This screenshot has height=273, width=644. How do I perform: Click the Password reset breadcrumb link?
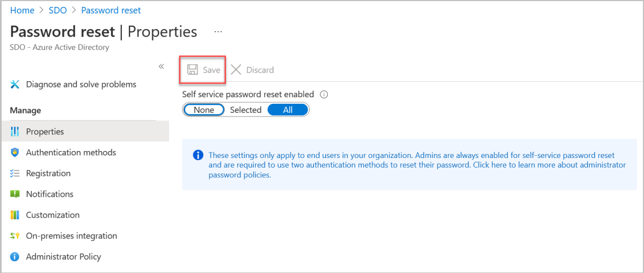click(x=111, y=10)
